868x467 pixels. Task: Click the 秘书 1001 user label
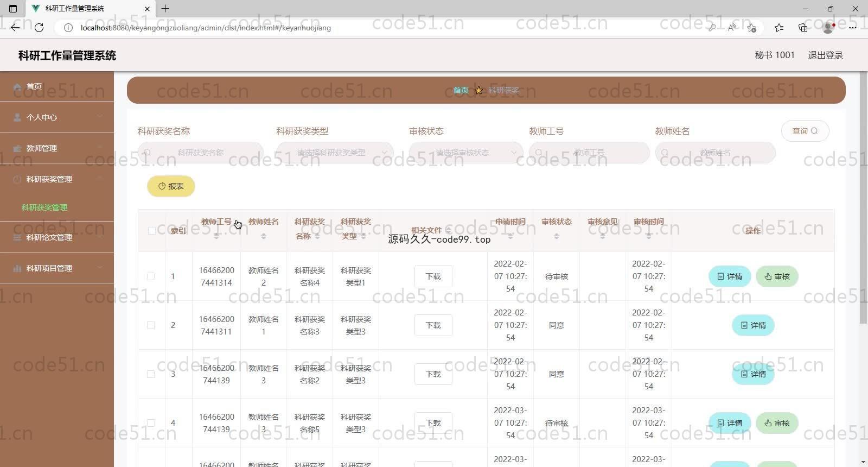coord(775,55)
